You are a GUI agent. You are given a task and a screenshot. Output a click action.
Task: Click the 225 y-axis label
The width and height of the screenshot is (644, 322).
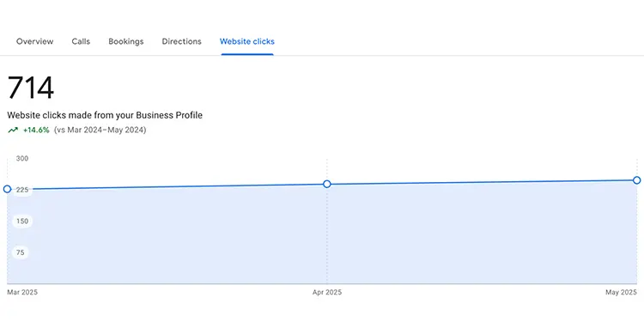[x=22, y=190]
